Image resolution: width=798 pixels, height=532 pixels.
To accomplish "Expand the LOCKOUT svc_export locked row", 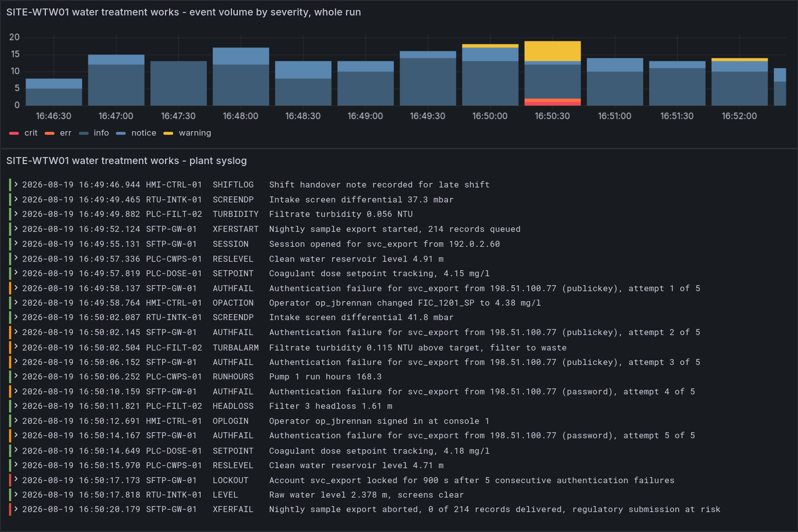I will pos(16,480).
